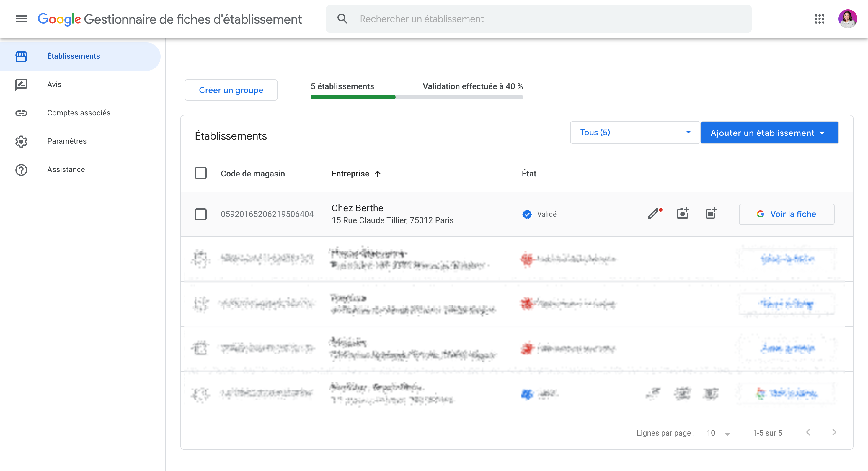Create a post for Chez Berthe

point(711,213)
